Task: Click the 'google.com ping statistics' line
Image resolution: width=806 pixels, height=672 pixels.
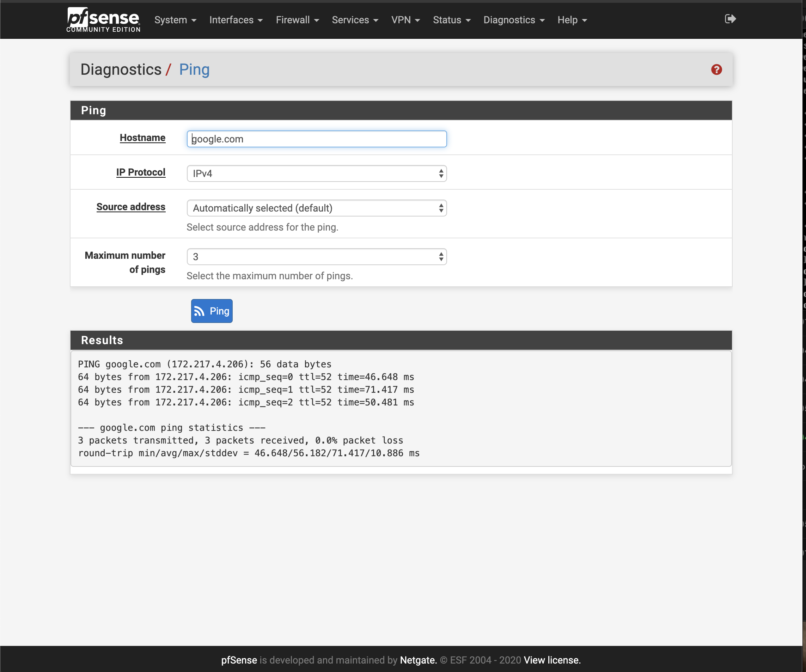Action: 172,428
